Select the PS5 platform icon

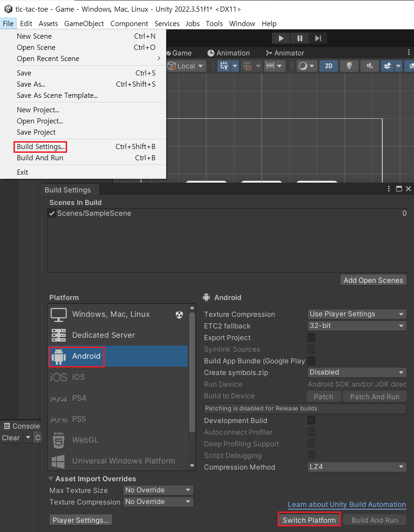click(59, 420)
